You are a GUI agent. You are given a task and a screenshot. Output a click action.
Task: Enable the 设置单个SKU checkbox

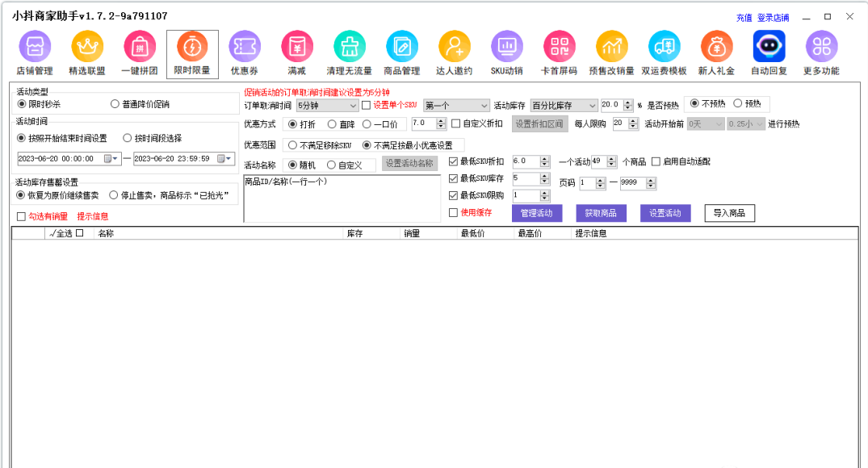click(366, 105)
